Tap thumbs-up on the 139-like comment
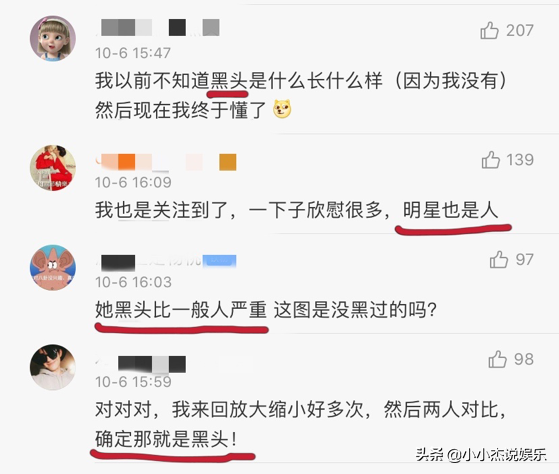The image size is (559, 474). 491,160
